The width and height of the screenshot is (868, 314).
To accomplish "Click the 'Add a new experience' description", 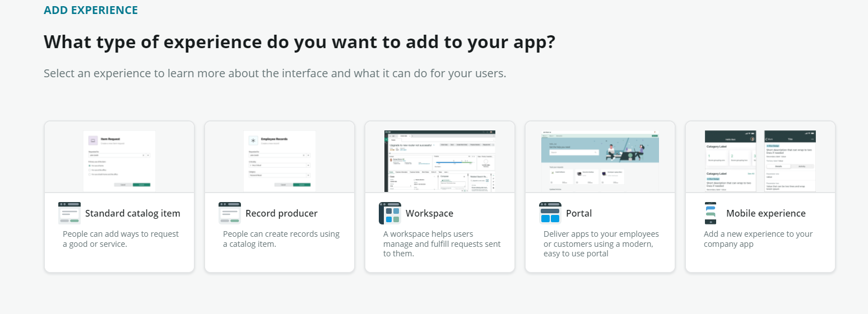I will pyautogui.click(x=758, y=239).
